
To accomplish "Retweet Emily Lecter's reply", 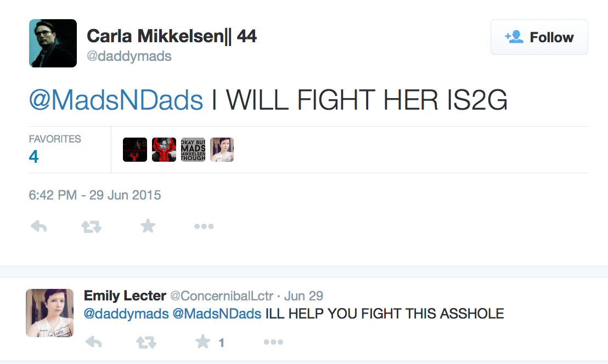I will point(146,343).
